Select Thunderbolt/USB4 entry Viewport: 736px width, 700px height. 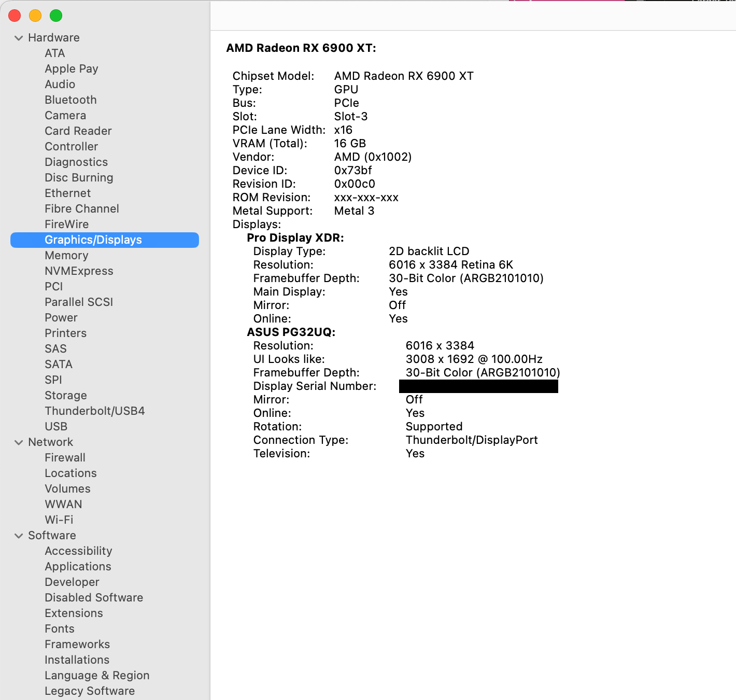(95, 411)
